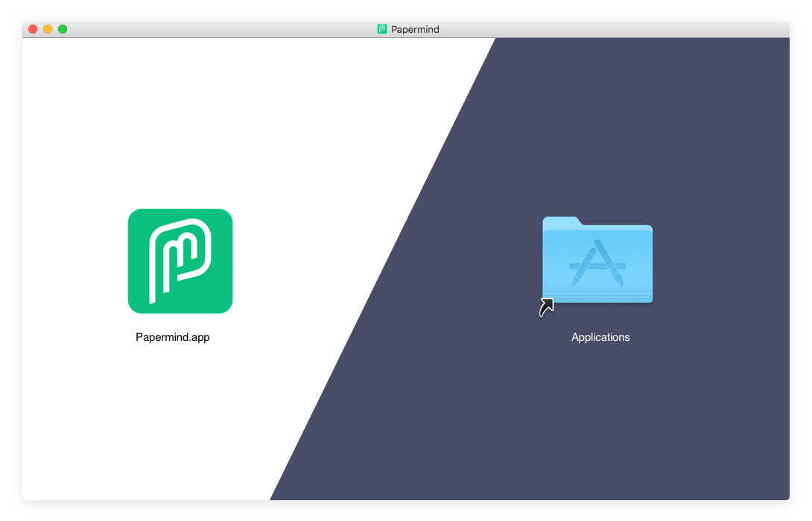Minimize the window with yellow button

click(48, 29)
